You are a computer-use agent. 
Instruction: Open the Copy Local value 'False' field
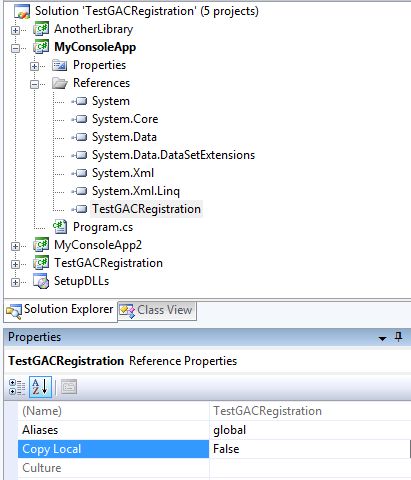point(310,449)
